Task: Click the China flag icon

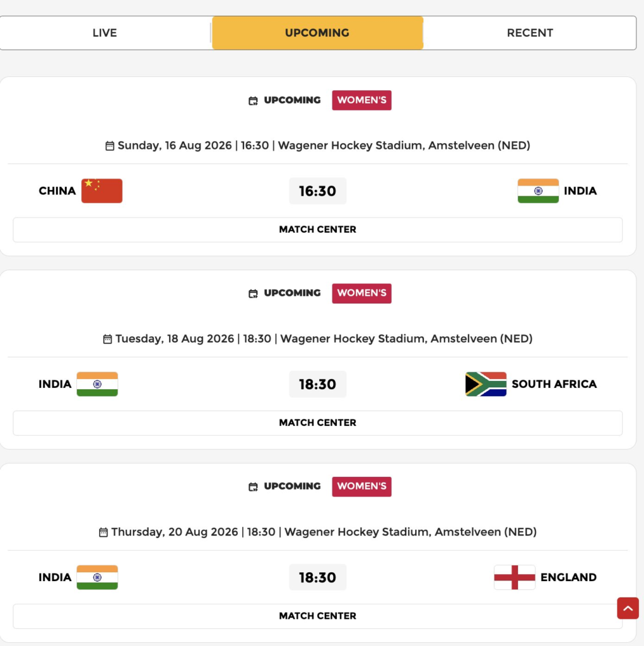Action: tap(102, 191)
